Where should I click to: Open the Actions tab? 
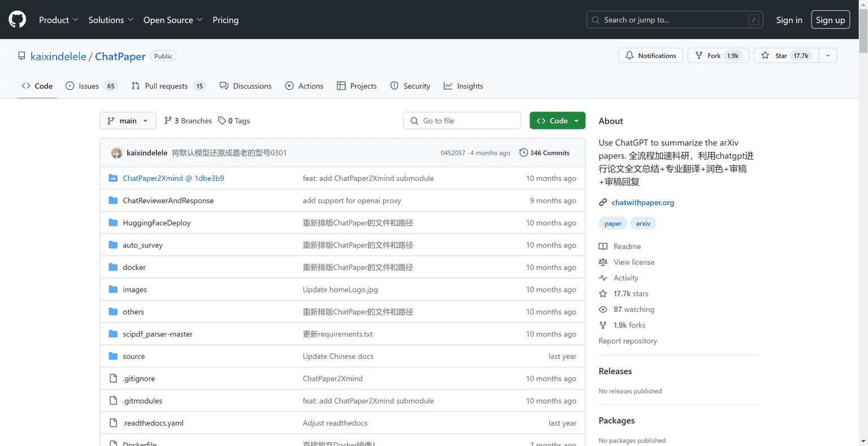click(x=305, y=86)
